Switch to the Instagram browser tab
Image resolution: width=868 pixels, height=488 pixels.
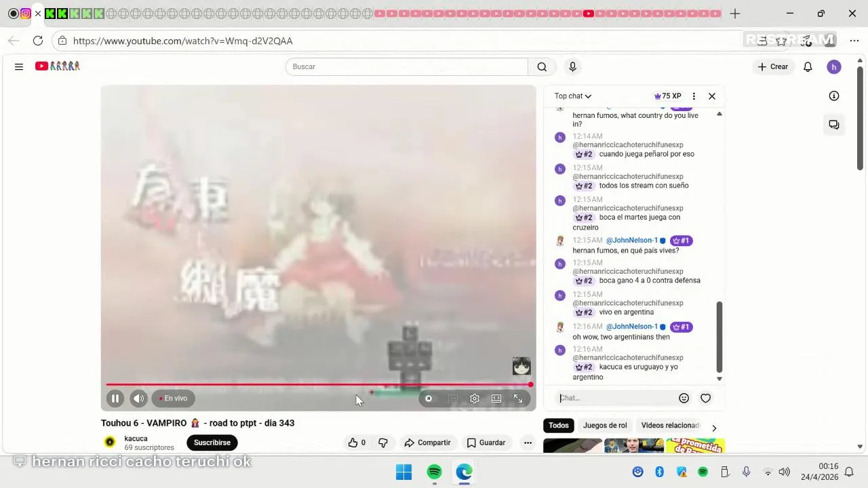[25, 14]
